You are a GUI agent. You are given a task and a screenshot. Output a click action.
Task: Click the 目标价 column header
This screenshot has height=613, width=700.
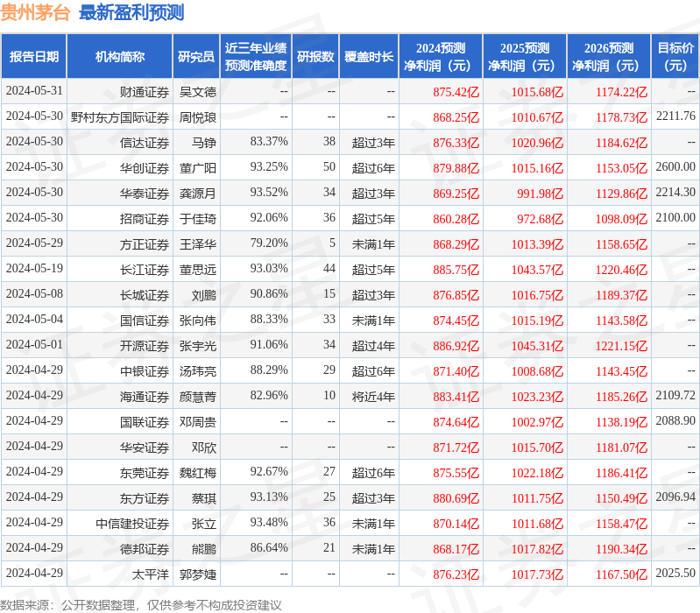pyautogui.click(x=675, y=56)
